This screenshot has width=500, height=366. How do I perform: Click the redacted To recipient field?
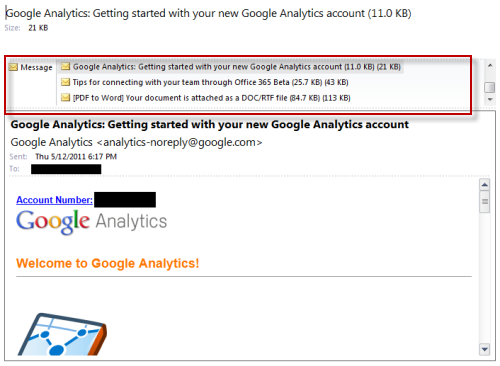pyautogui.click(x=66, y=169)
